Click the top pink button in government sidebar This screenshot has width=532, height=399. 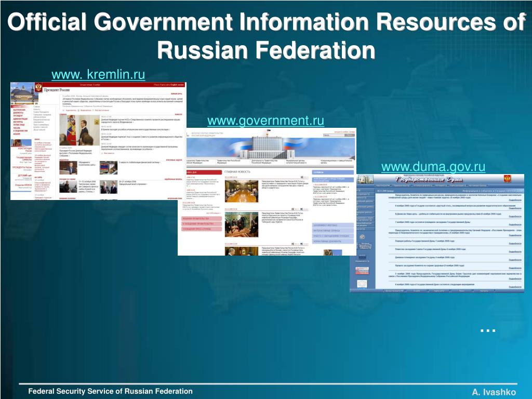pyautogui.click(x=202, y=219)
